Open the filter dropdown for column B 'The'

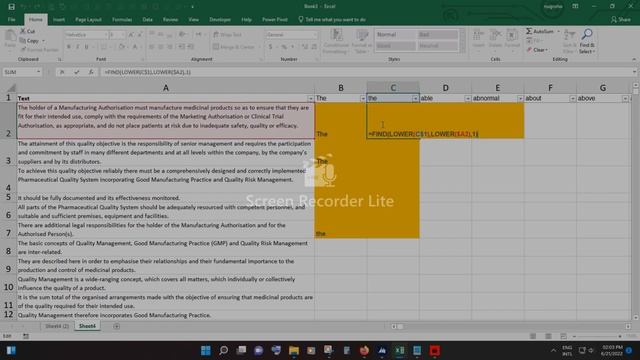(362, 99)
